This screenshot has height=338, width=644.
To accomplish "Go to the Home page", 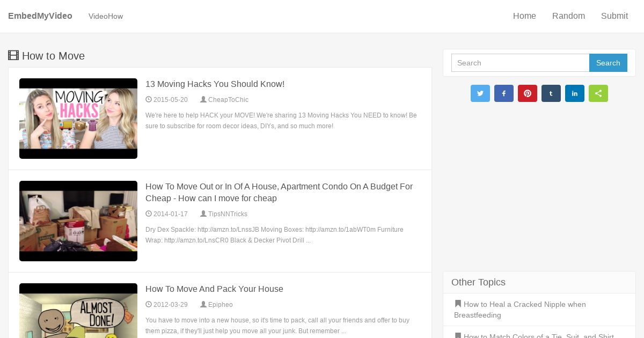I will 524,16.
